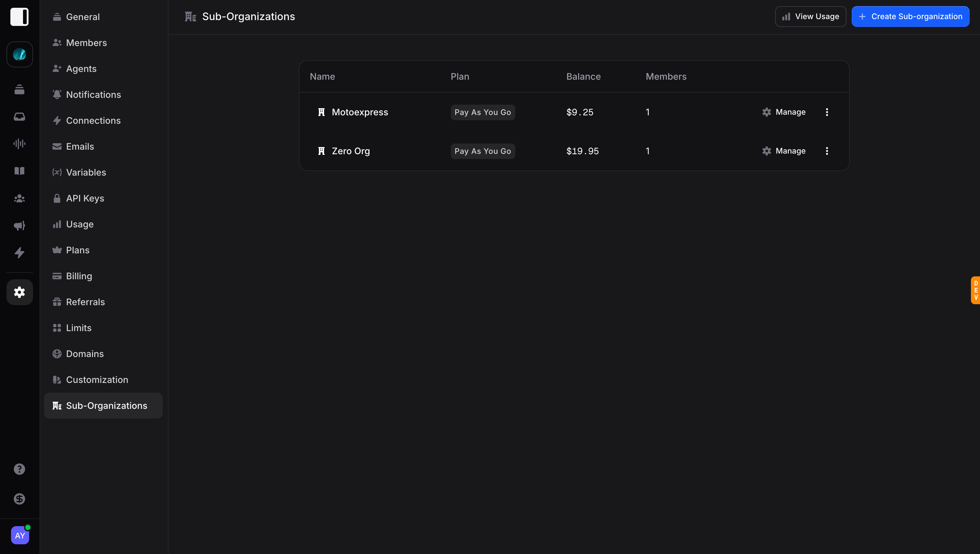The height and width of the screenshot is (554, 980).
Task: Open the tools lightning bolt icon
Action: [x=19, y=253]
